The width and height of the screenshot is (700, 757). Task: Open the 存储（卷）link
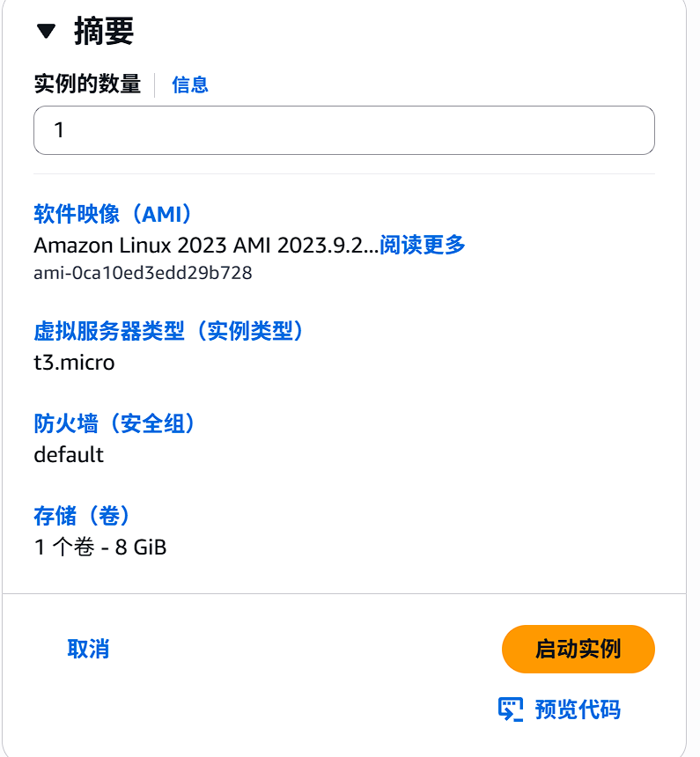click(x=81, y=517)
